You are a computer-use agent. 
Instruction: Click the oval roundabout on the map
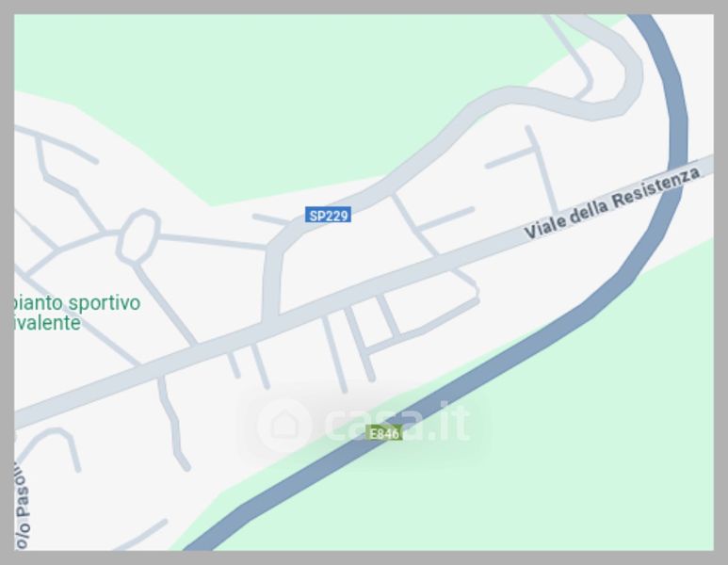138,235
